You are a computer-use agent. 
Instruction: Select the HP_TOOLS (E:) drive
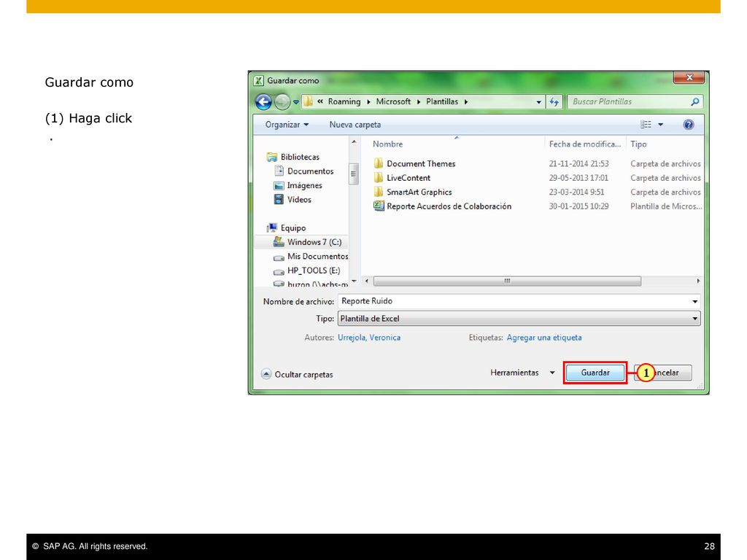[313, 271]
